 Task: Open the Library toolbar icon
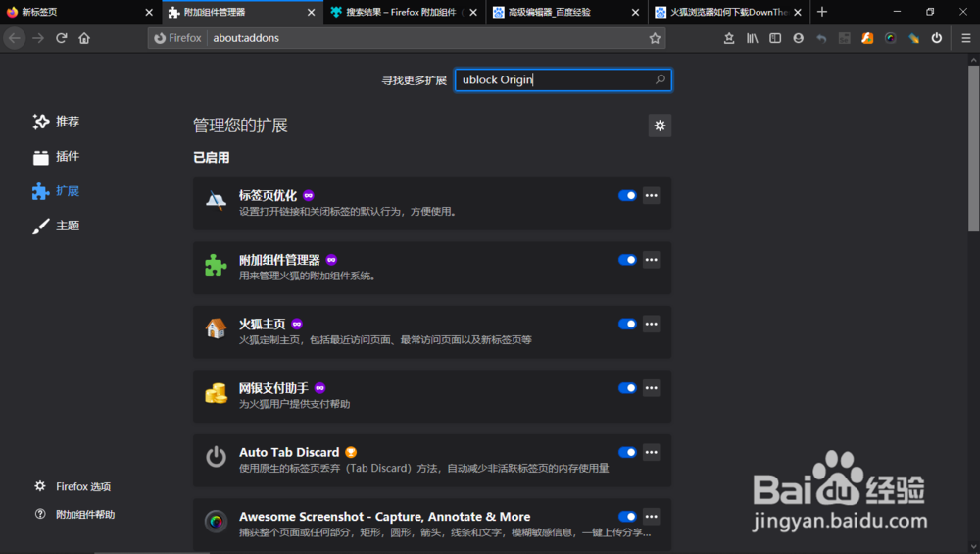pyautogui.click(x=752, y=38)
